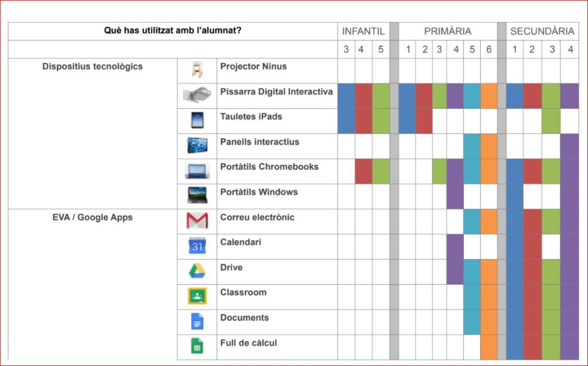Click the Windows laptop icon
The height and width of the screenshot is (366, 588).
[197, 196]
